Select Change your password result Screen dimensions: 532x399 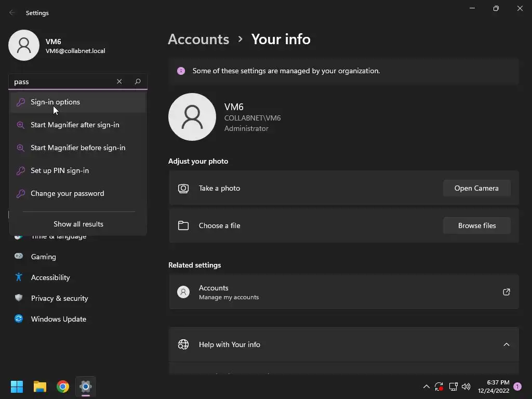click(67, 193)
